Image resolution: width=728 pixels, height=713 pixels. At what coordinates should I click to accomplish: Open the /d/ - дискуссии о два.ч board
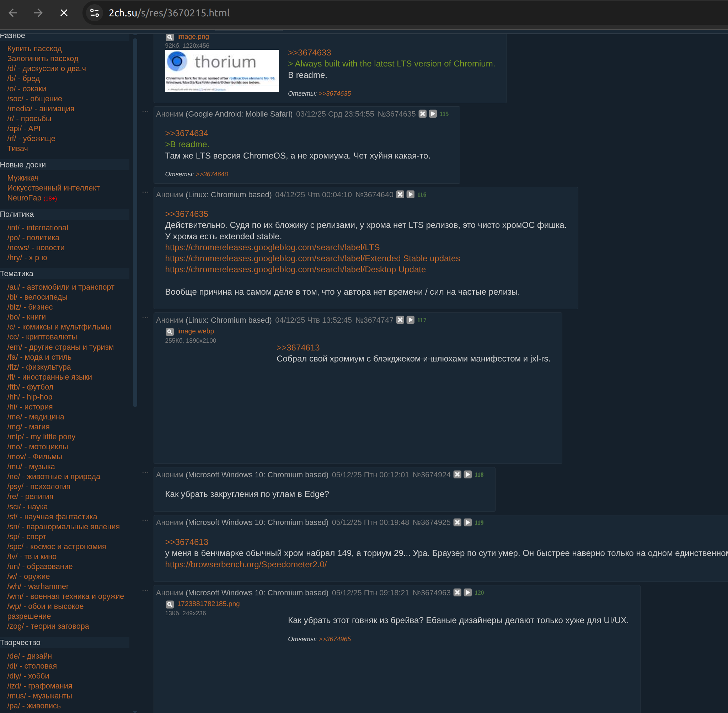pos(47,69)
